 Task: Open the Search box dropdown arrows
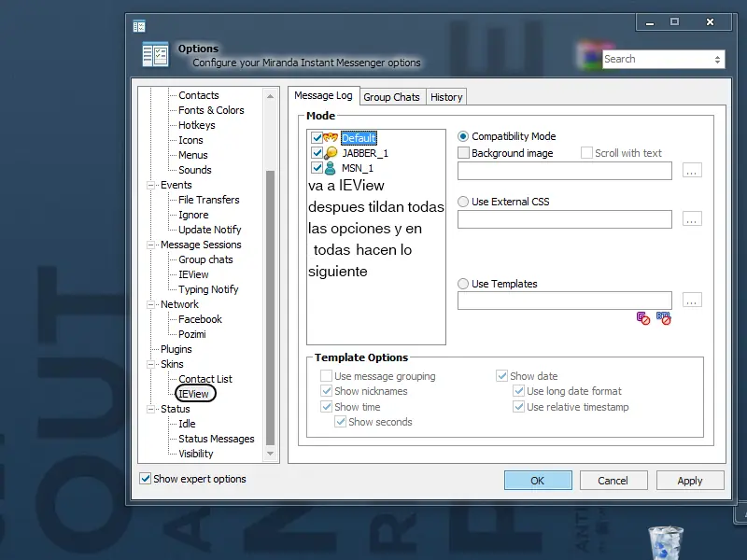pyautogui.click(x=717, y=60)
